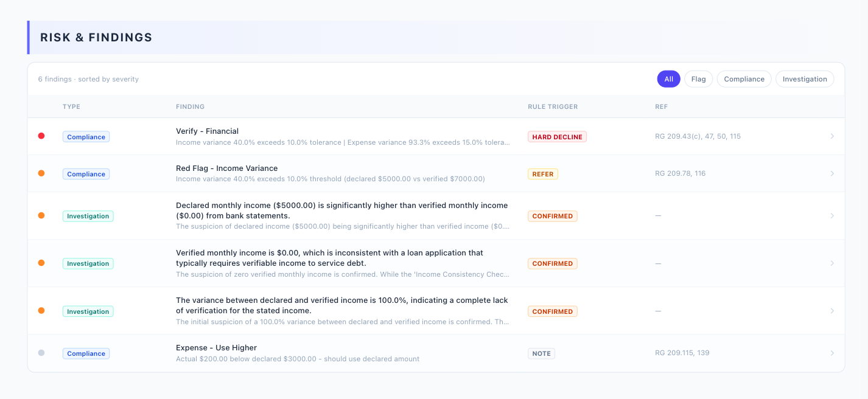The image size is (868, 399).
Task: Click the Compliance tag on Verify - Financial row
Action: (x=86, y=137)
